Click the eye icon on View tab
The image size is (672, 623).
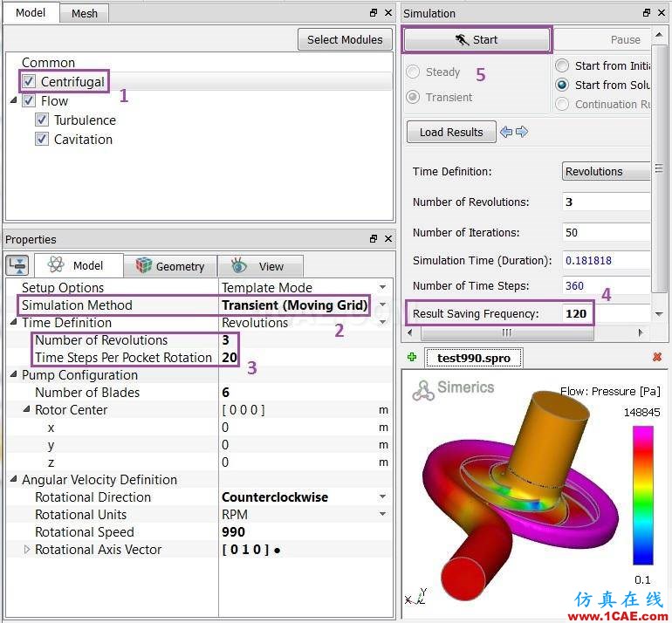click(238, 265)
